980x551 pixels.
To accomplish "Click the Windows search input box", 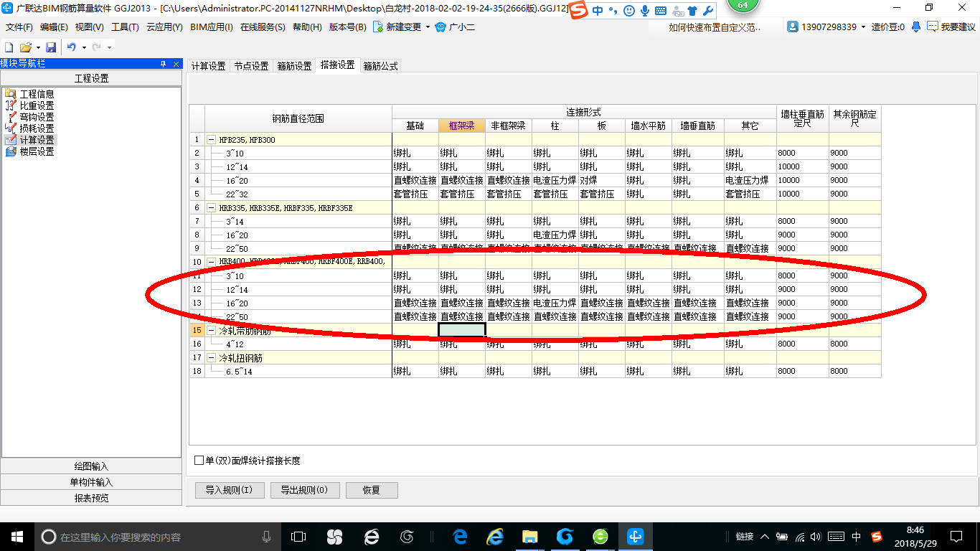I will pos(156,537).
